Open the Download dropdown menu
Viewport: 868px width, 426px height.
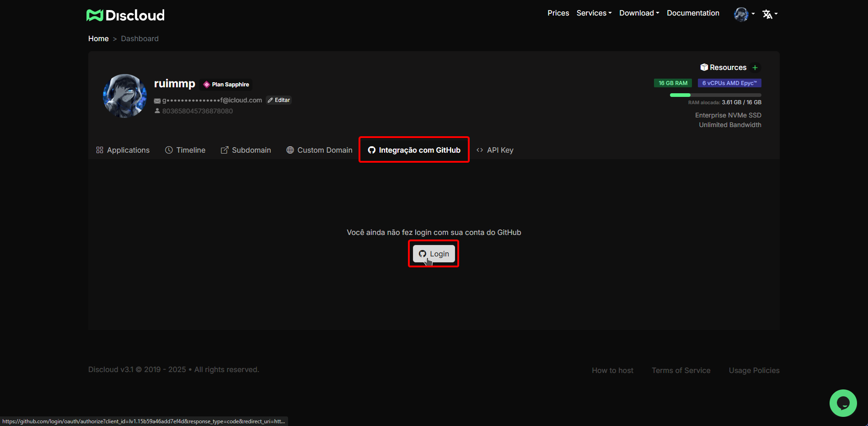(x=639, y=13)
